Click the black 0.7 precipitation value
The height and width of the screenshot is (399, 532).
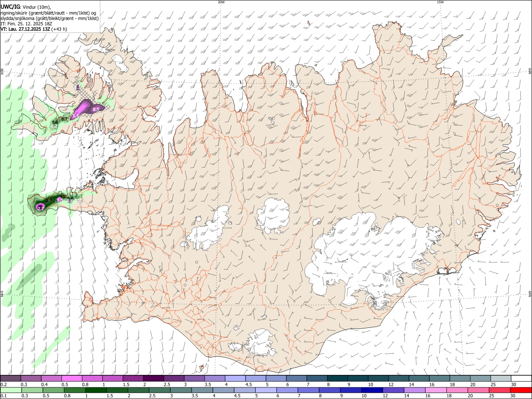[x=64, y=119]
